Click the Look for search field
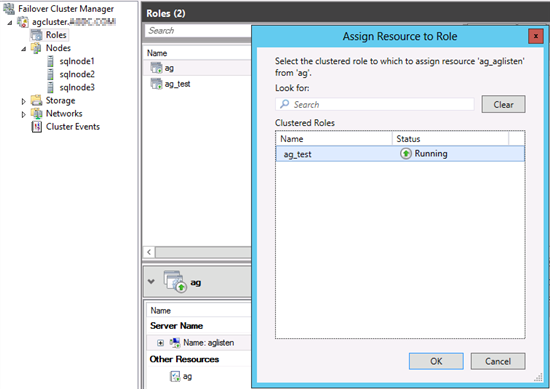The height and width of the screenshot is (389, 550). tap(375, 104)
